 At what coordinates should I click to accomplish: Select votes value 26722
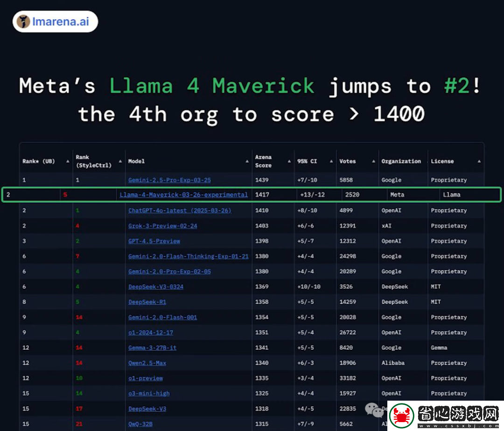point(348,332)
